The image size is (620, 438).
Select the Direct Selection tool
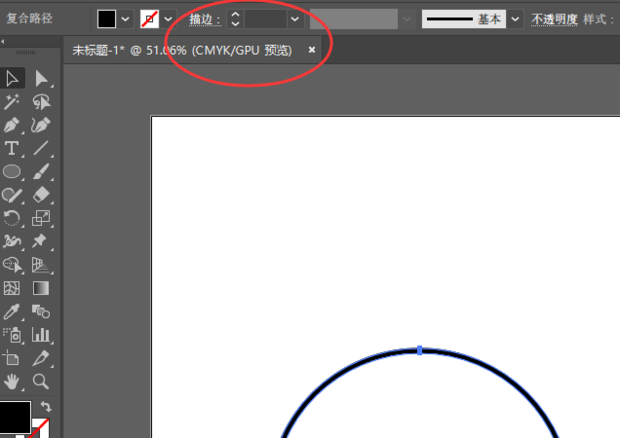pyautogui.click(x=41, y=79)
